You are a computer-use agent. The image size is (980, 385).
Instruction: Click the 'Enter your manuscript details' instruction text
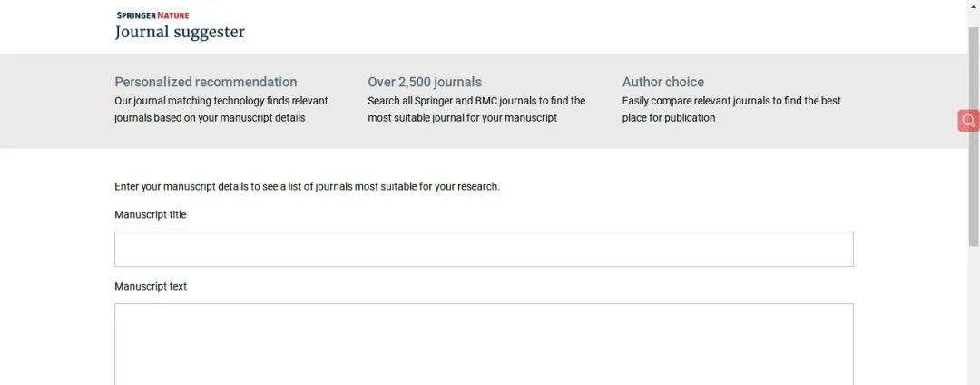click(x=307, y=186)
